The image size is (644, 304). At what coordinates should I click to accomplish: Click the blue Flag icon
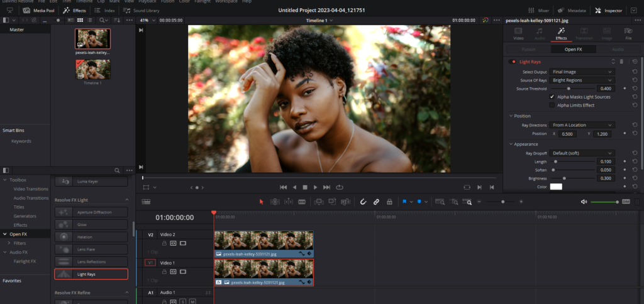pyautogui.click(x=404, y=202)
